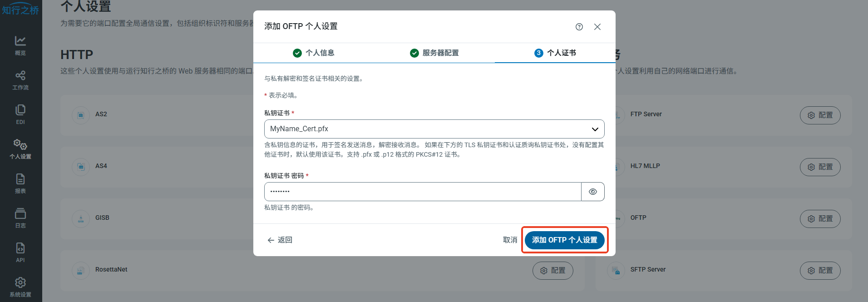Switch to the 服务器配置 step tab
This screenshot has height=302, width=868.
[434, 53]
